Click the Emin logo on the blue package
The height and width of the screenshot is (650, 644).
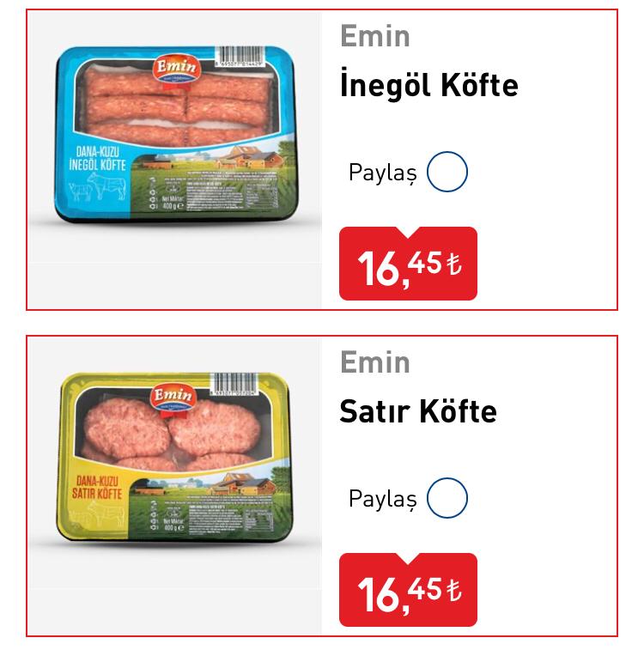pyautogui.click(x=175, y=67)
